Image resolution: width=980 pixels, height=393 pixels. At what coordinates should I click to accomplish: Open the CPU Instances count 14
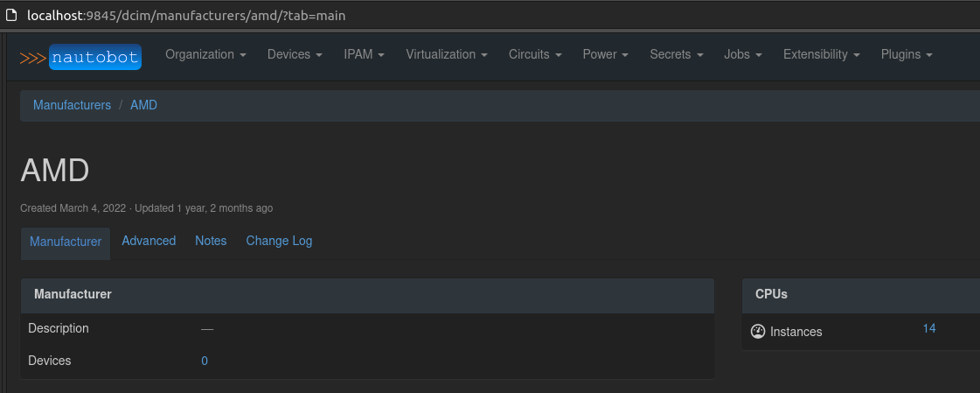point(928,328)
